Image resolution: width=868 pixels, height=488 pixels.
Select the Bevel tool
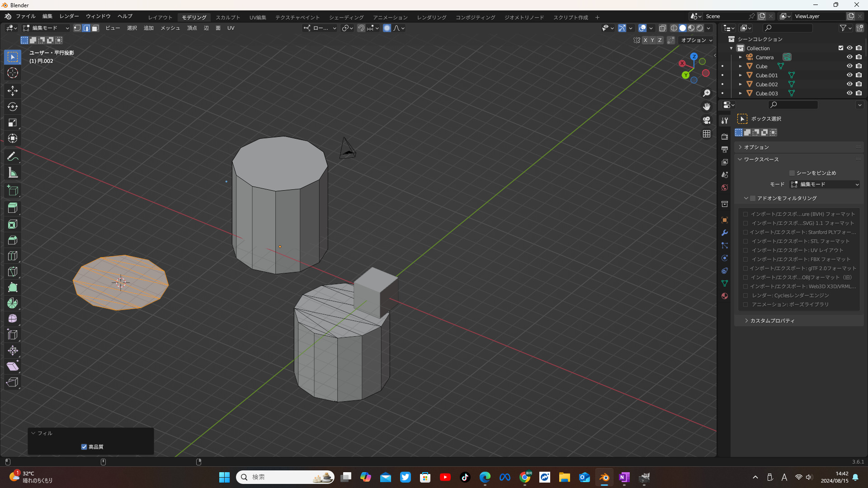coord(13,240)
